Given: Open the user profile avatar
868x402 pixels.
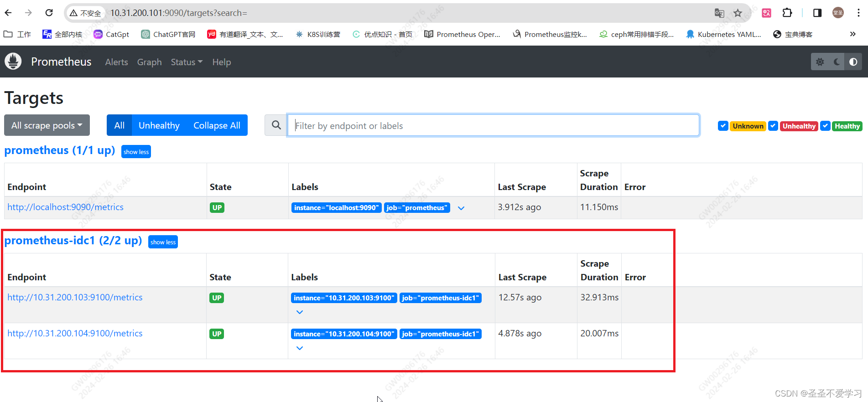Looking at the screenshot, I should [x=838, y=13].
